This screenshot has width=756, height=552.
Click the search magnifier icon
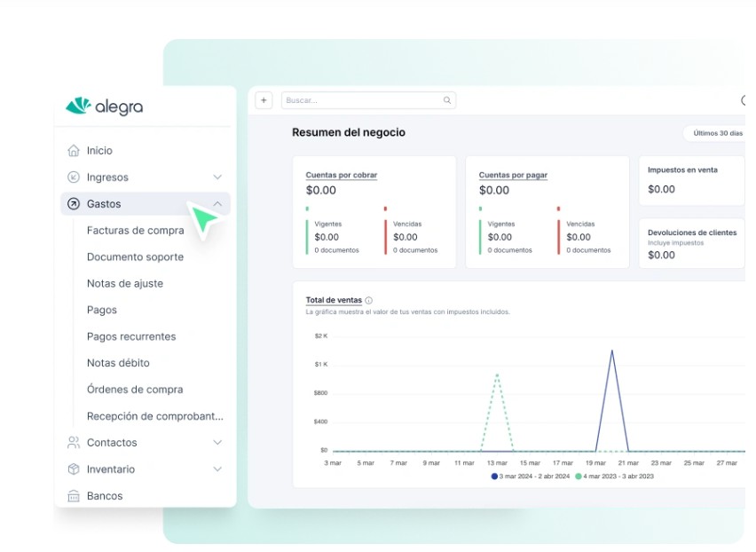447,100
